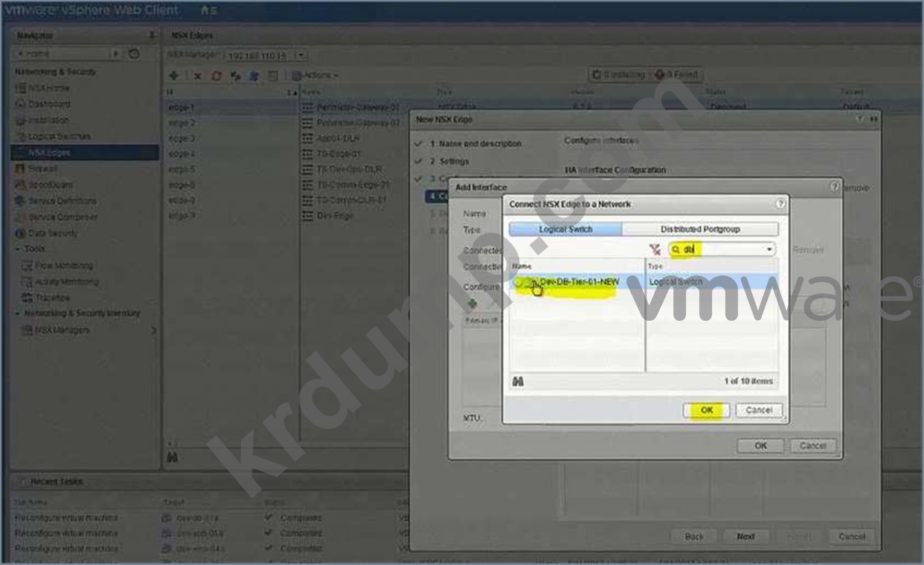Go to wizard step 1 Name and description
Image resolution: width=924 pixels, height=565 pixels.
tap(475, 144)
